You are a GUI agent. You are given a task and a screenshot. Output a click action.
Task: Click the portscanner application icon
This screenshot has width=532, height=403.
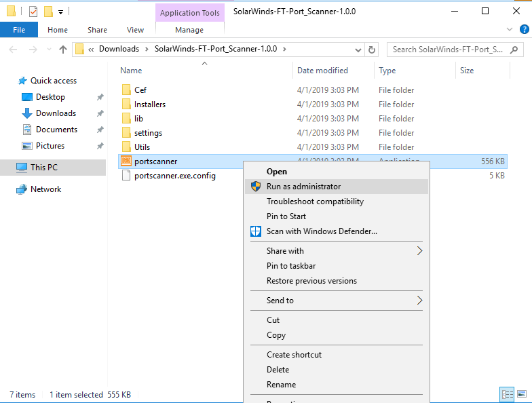coord(126,161)
